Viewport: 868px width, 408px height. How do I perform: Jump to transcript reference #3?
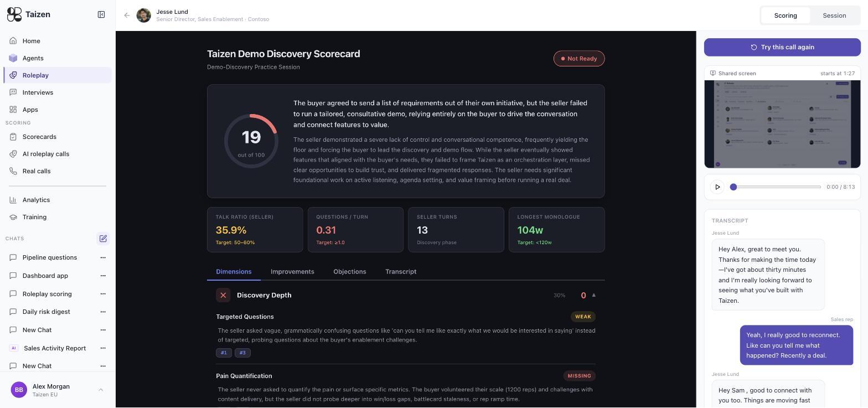[242, 353]
